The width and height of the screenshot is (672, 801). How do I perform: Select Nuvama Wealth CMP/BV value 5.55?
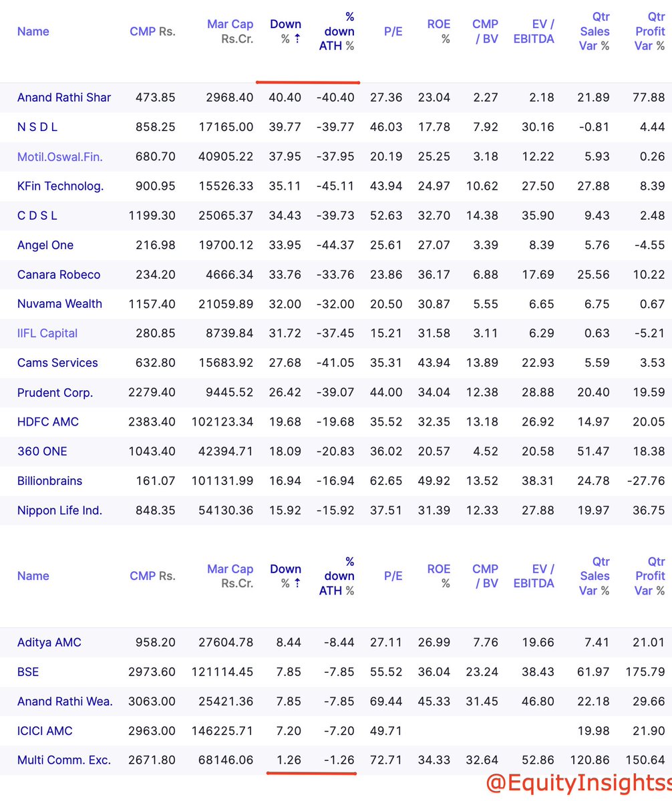pyautogui.click(x=486, y=304)
